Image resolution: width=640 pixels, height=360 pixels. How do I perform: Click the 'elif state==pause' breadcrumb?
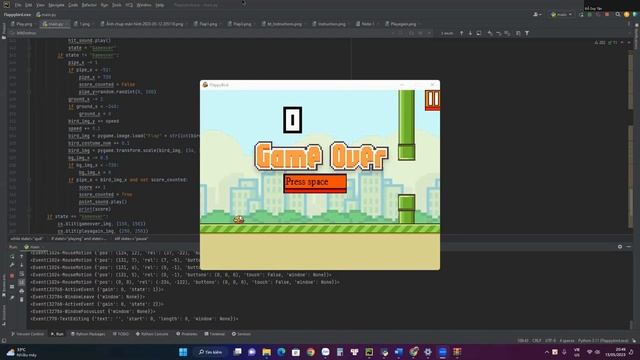131,239
